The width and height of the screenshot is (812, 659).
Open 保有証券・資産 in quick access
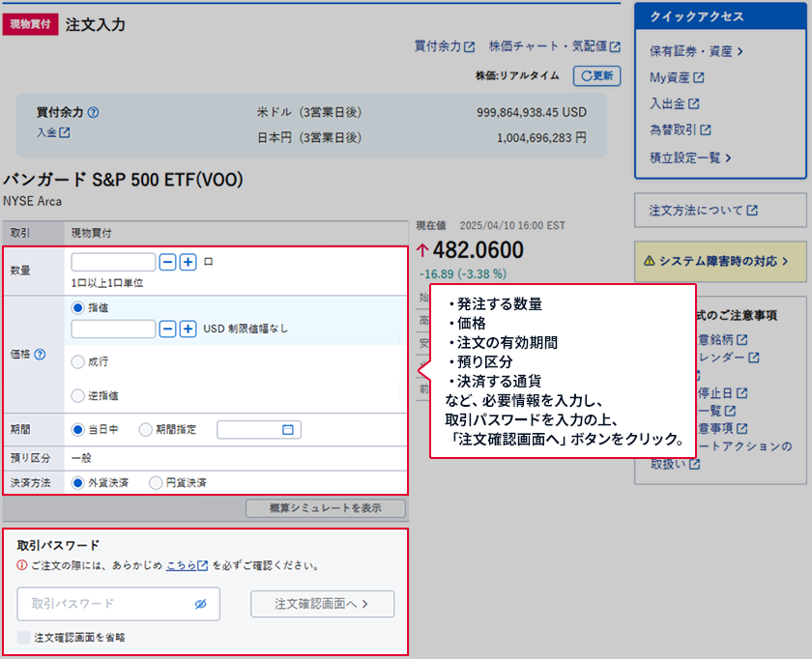(696, 51)
